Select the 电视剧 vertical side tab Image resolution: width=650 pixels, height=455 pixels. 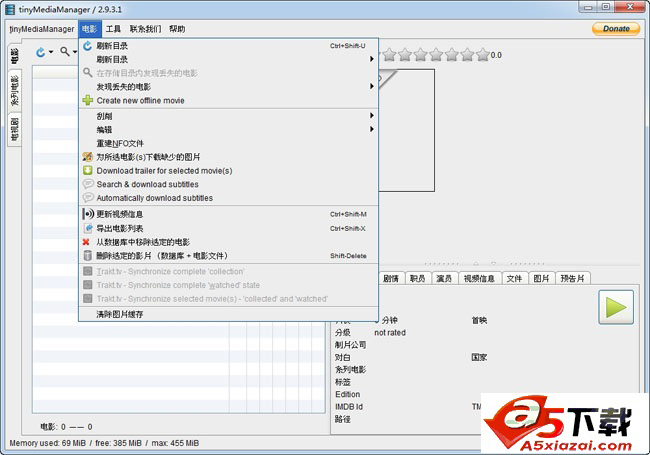click(15, 129)
